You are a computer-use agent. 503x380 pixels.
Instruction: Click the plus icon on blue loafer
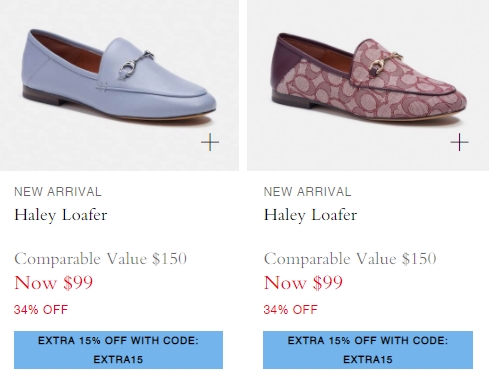[210, 142]
